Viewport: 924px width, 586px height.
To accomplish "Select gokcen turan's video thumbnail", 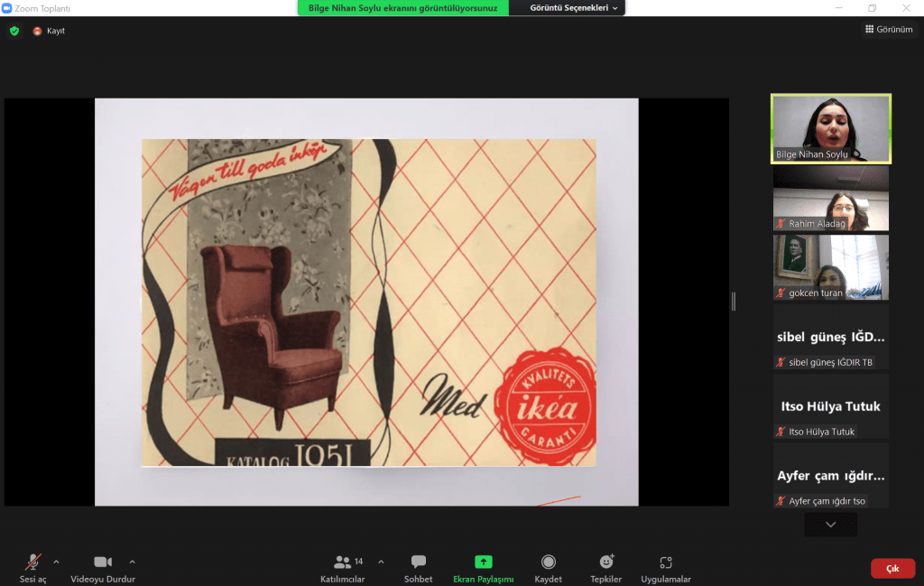I will [x=830, y=267].
